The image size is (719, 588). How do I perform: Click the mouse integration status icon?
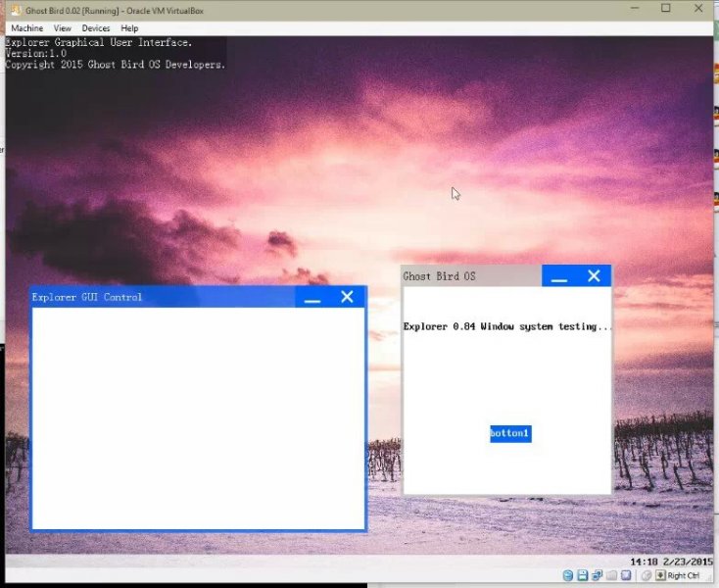click(x=647, y=575)
